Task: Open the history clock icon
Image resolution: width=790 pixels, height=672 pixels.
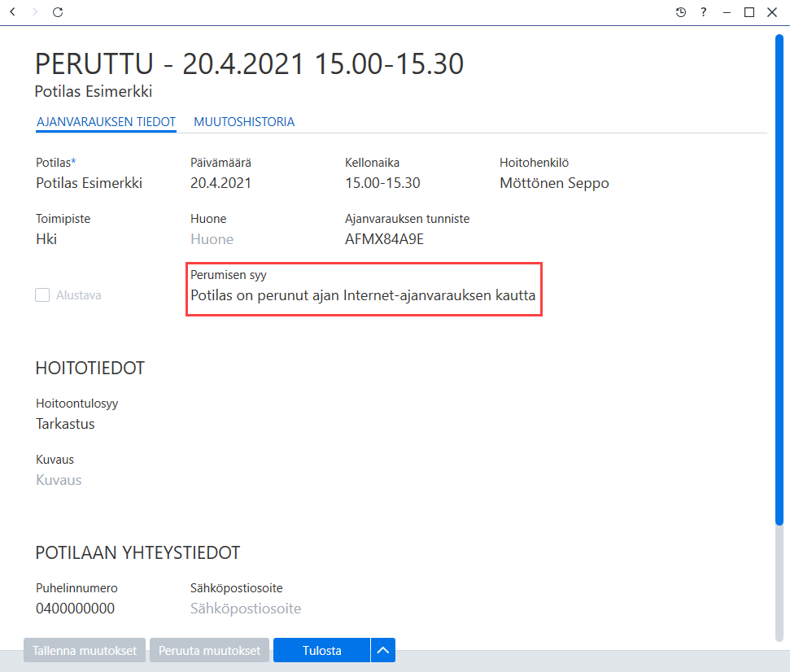Action: (681, 12)
